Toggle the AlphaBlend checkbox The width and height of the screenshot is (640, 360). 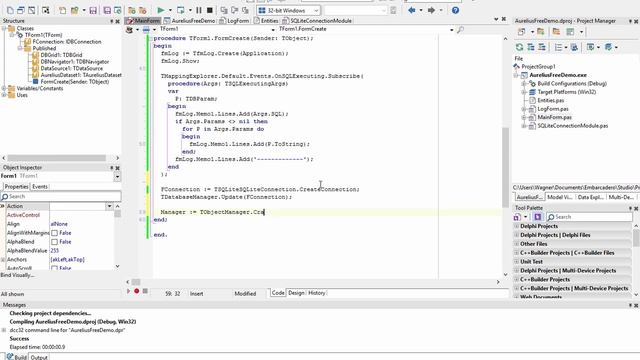click(x=54, y=242)
